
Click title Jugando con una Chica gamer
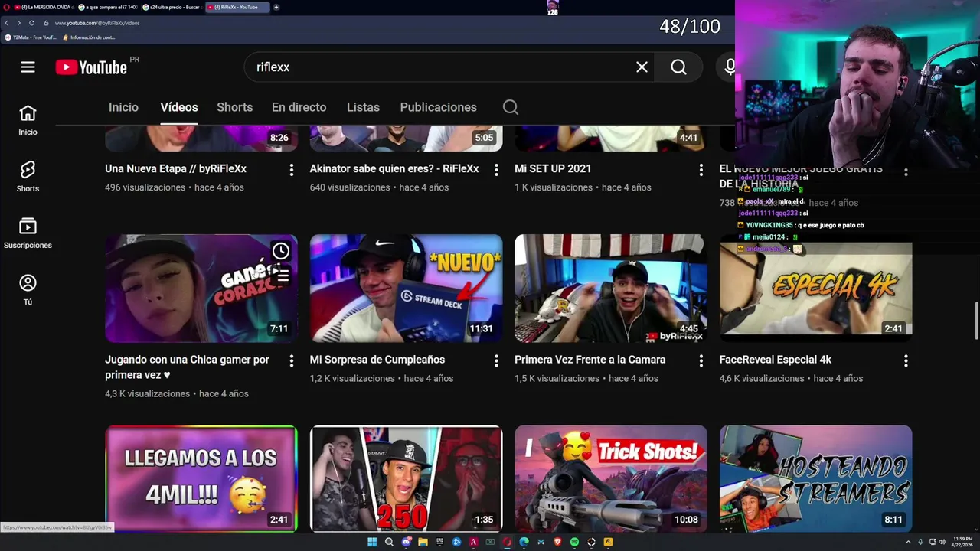[187, 367]
